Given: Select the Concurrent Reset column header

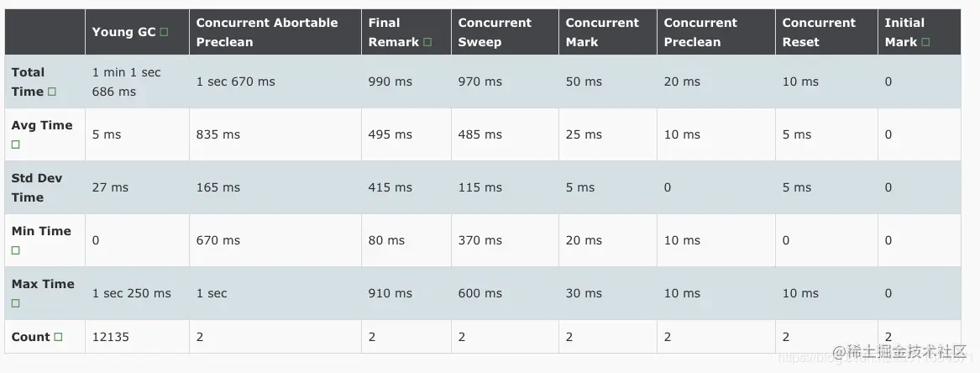Looking at the screenshot, I should pyautogui.click(x=819, y=32).
